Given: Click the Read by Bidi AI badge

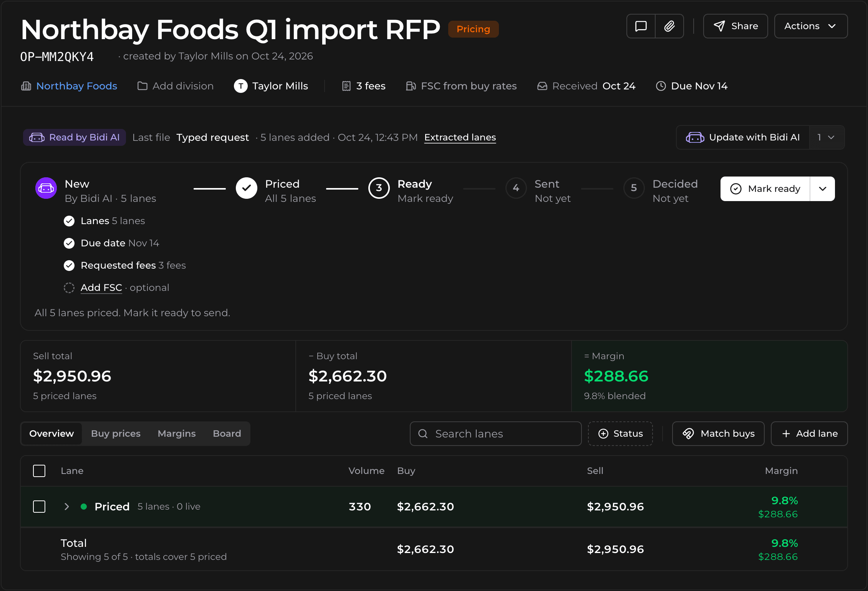Looking at the screenshot, I should click(75, 137).
